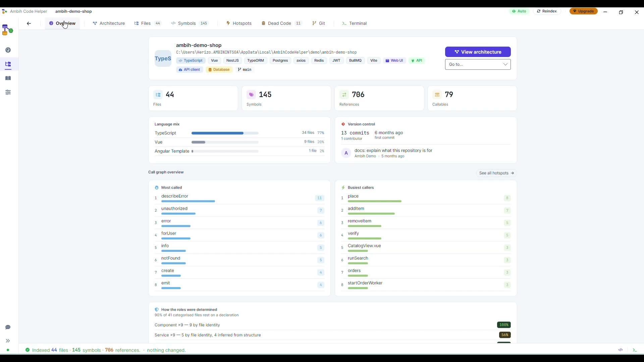
Task: Click the 56% badge on Service row
Action: [x=504, y=335]
